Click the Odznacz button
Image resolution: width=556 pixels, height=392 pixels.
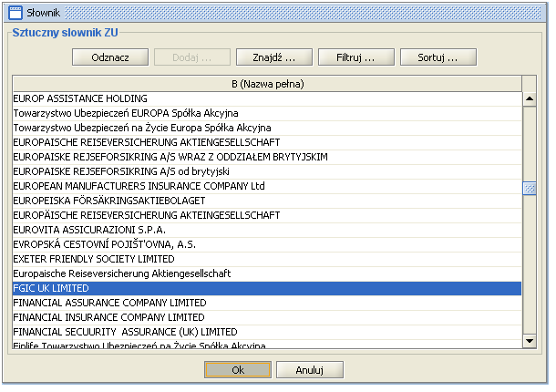(x=110, y=57)
